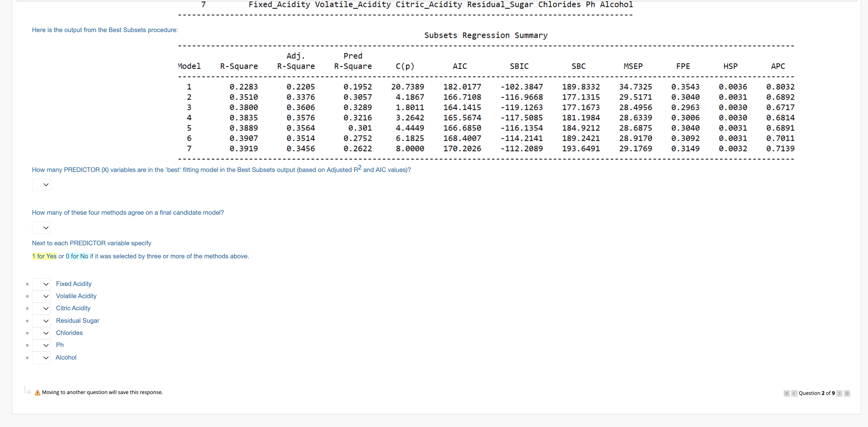Click the 'Question 2 of 9' label
Image resolution: width=868 pixels, height=427 pixels.
pos(816,393)
